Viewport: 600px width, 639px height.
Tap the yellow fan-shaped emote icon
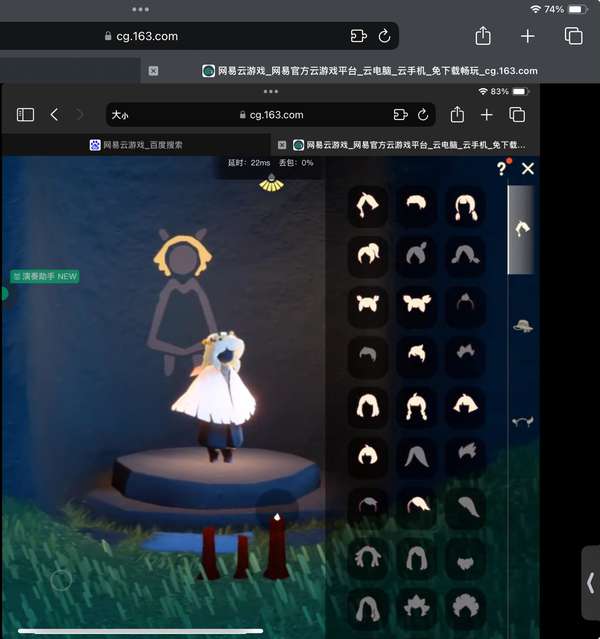[x=271, y=183]
